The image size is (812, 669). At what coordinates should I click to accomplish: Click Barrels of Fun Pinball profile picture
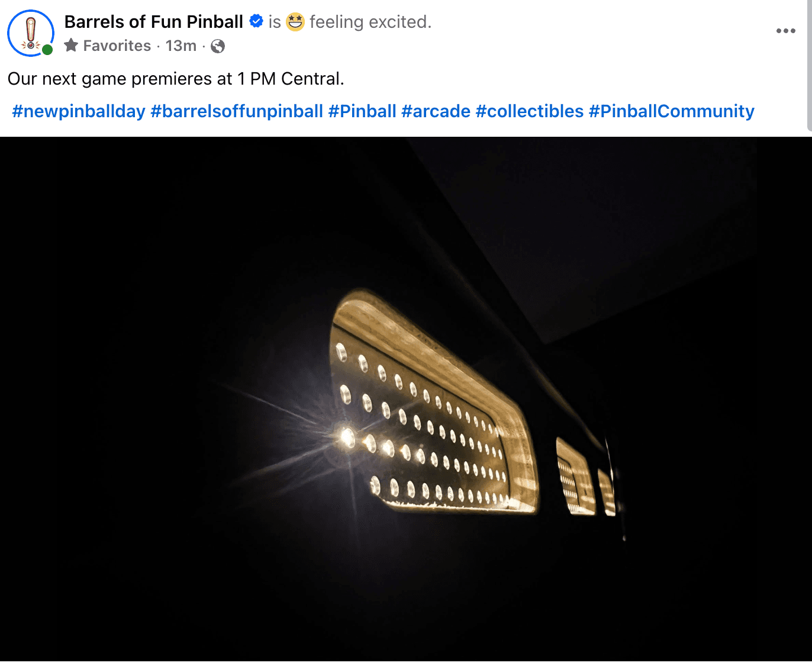point(31,33)
